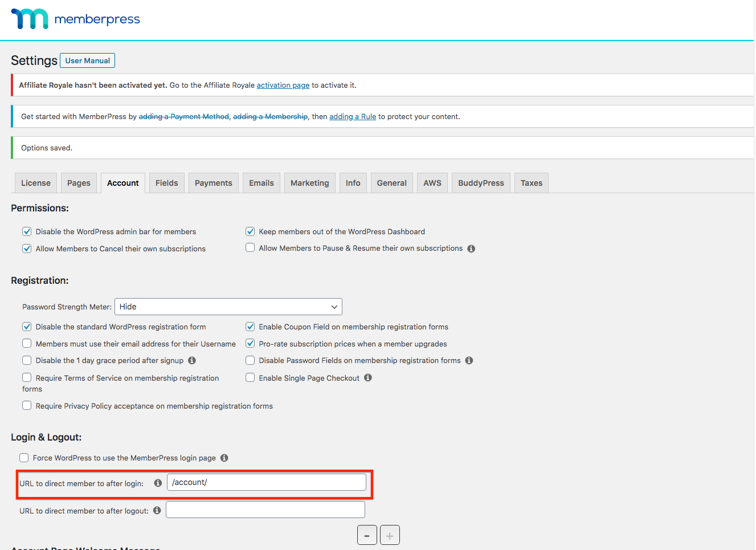The width and height of the screenshot is (756, 550).
Task: Focus the URL after login input field
Action: click(x=267, y=482)
